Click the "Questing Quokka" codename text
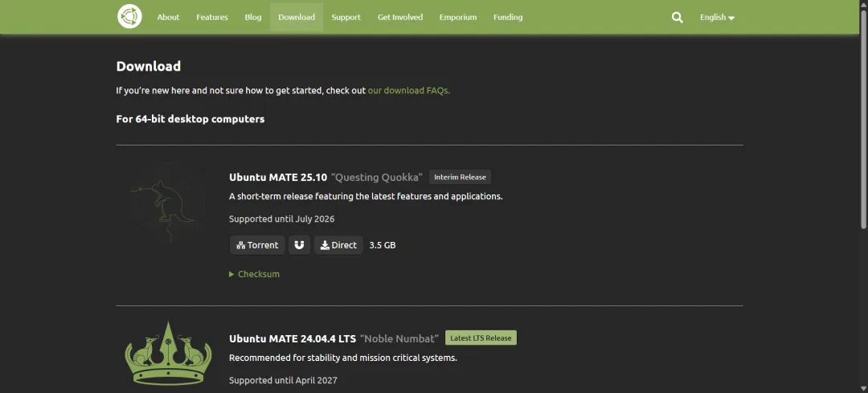 point(377,177)
